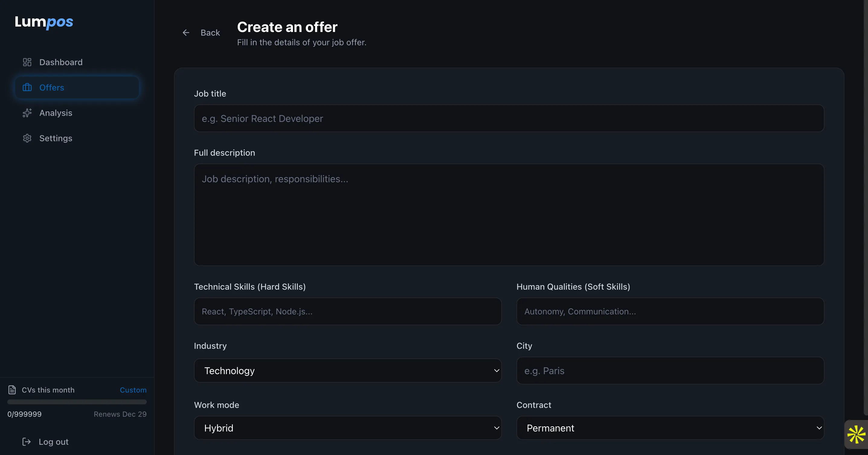Screen dimensions: 868x455
Task: Click the 'CVs this month' text
Action: pyautogui.click(x=48, y=390)
